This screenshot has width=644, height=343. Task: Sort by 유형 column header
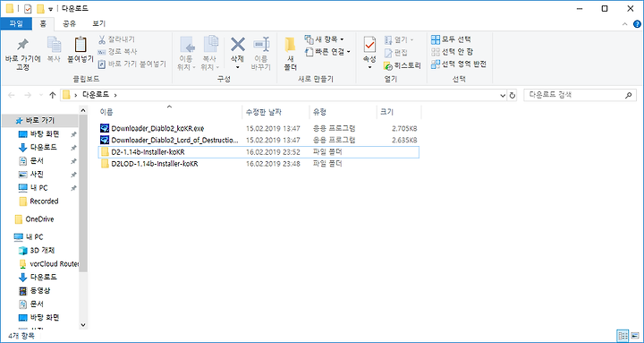[319, 112]
